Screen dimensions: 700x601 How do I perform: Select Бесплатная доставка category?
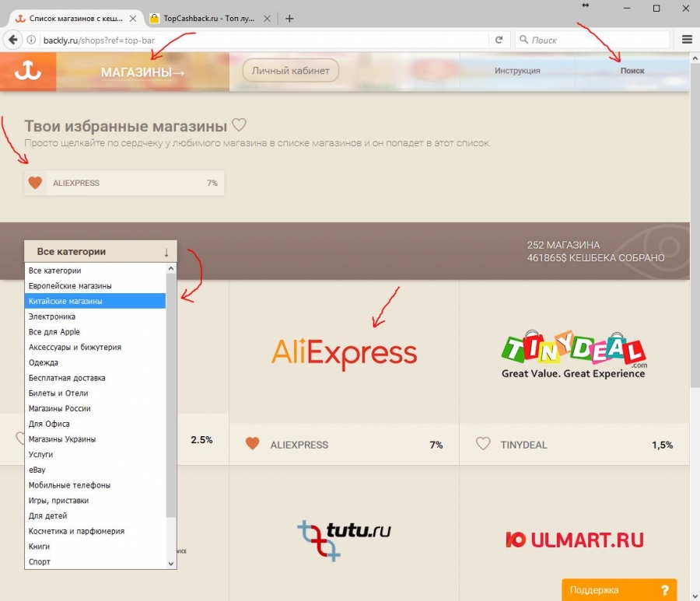click(x=95, y=378)
